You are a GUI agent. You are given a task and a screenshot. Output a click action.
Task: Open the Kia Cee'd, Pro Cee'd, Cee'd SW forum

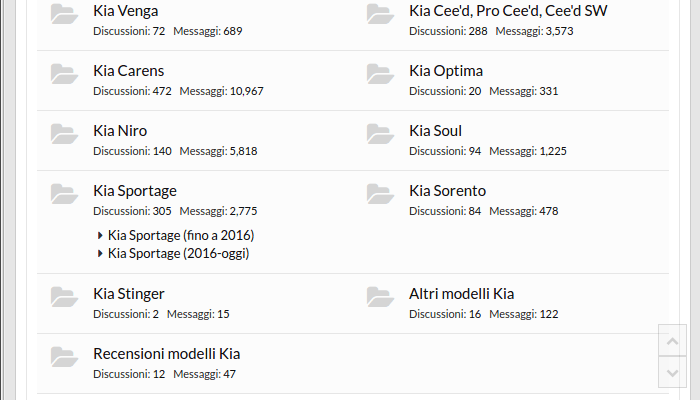(x=508, y=11)
